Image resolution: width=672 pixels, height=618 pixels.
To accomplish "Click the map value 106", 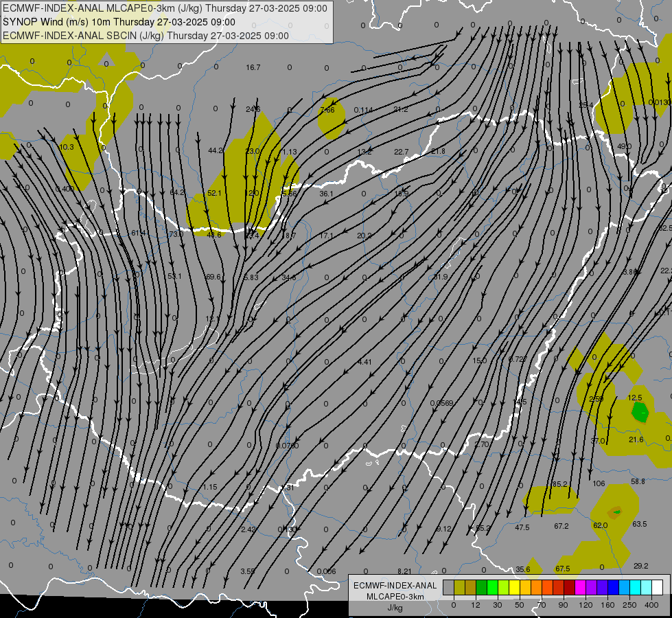I will click(599, 484).
